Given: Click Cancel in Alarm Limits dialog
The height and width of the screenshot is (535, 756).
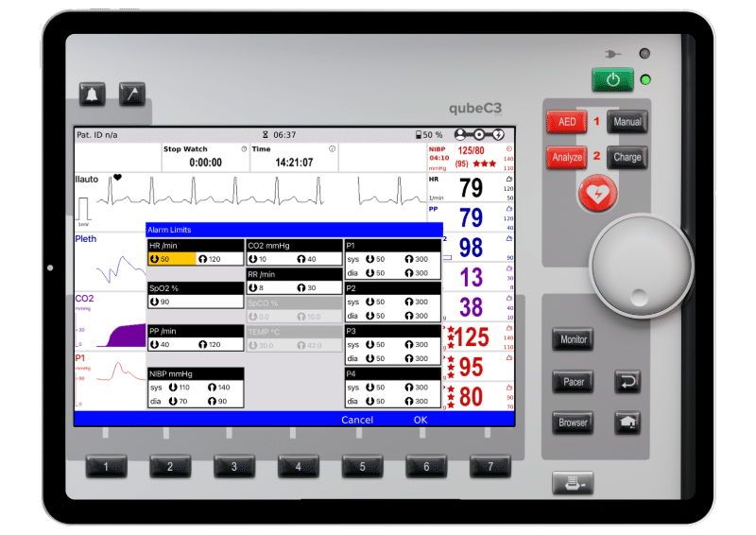Looking at the screenshot, I should click(x=357, y=420).
